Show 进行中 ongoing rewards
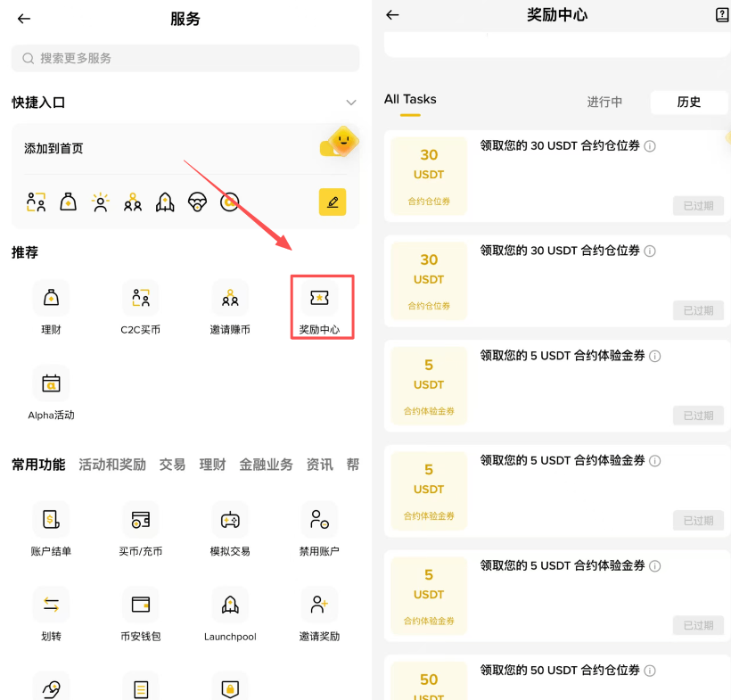 (x=604, y=103)
